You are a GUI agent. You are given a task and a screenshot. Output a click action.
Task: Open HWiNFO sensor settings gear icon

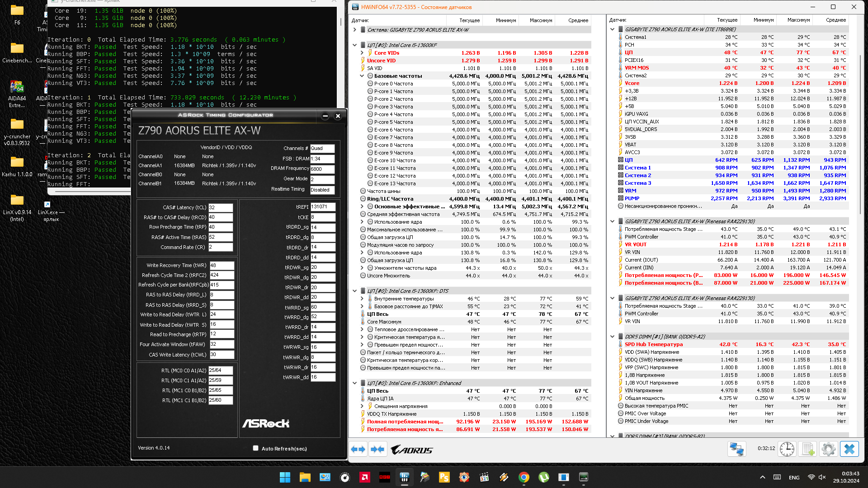(x=828, y=449)
